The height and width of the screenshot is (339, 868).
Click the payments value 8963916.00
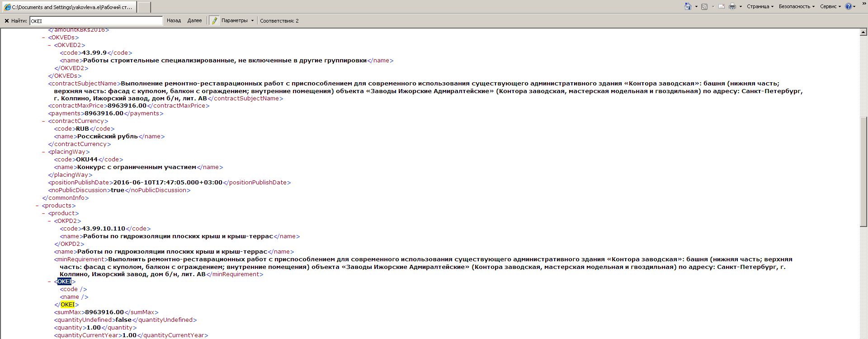tap(104, 113)
